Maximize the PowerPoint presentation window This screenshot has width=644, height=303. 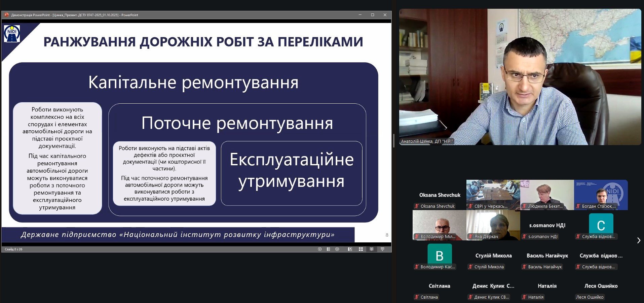(x=372, y=15)
